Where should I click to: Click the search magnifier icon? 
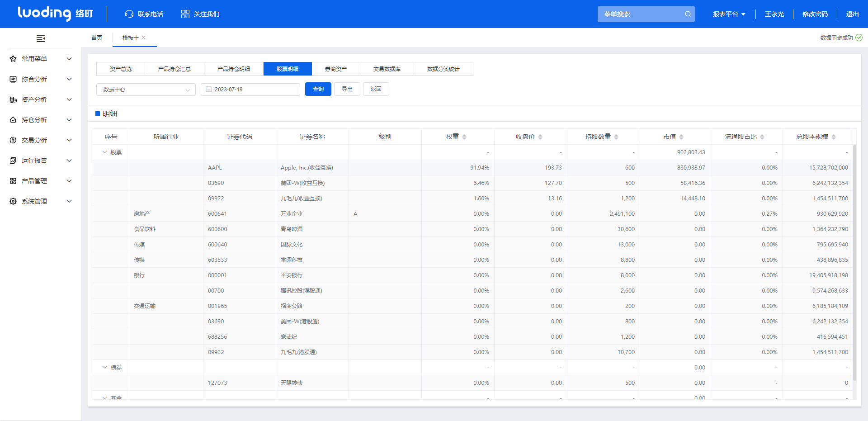(688, 14)
